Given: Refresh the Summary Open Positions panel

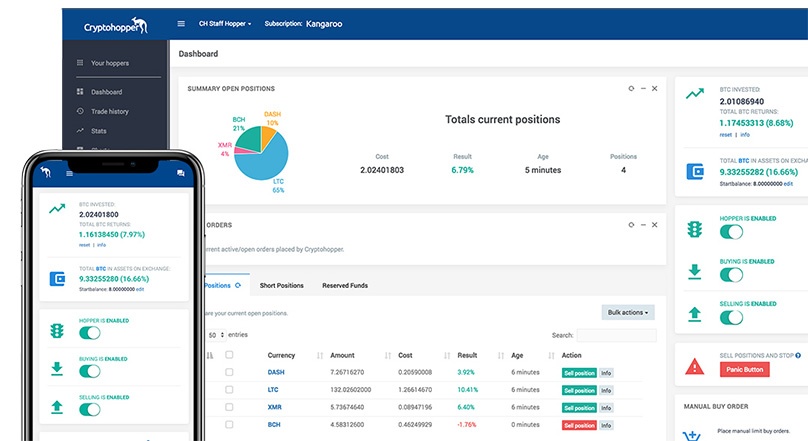Looking at the screenshot, I should (631, 89).
